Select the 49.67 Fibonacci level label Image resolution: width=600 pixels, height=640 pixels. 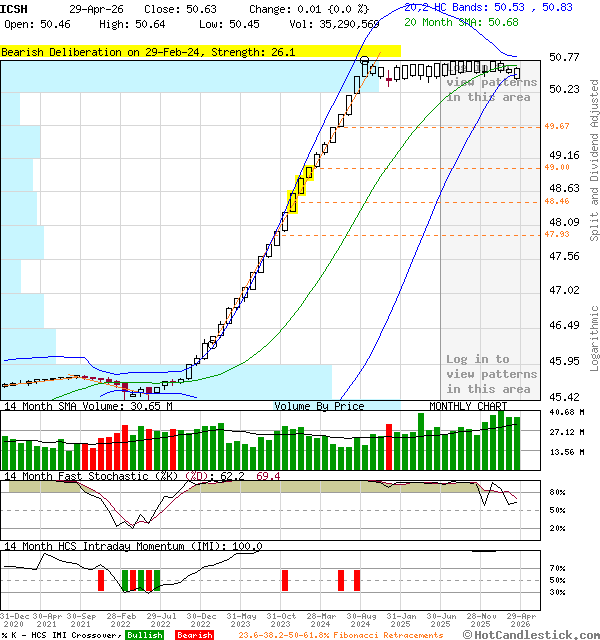557,127
